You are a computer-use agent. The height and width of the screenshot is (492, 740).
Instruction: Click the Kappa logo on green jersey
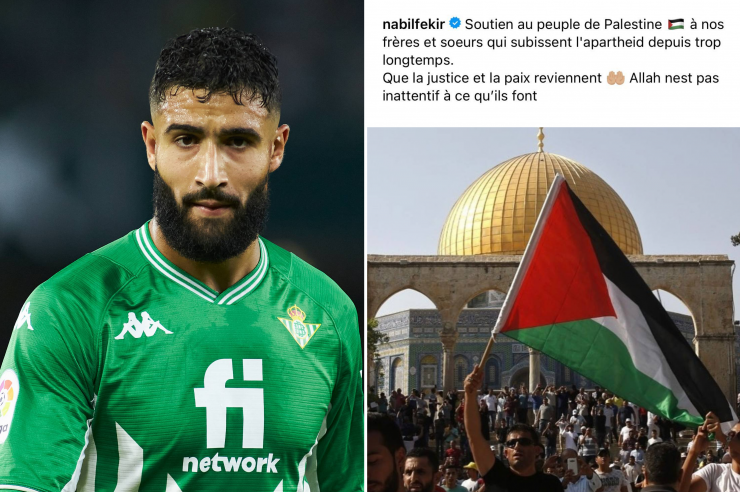click(x=143, y=325)
